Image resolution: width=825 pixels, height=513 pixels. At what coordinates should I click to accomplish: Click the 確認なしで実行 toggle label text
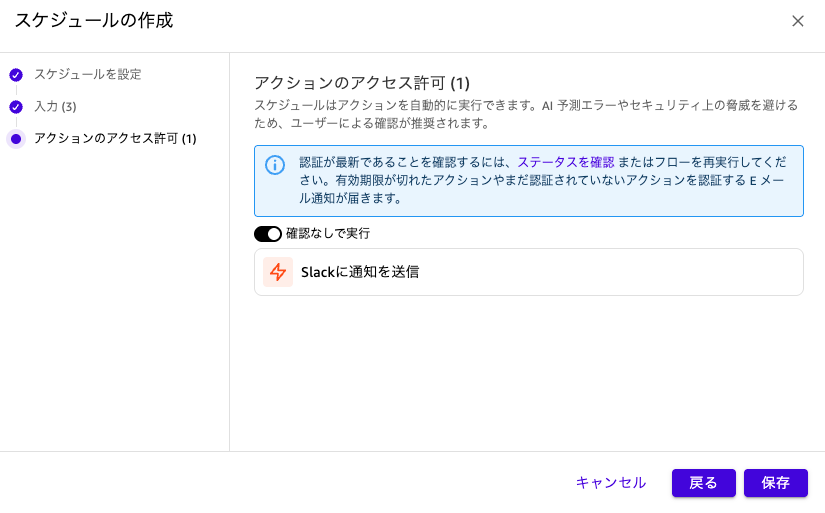328,234
